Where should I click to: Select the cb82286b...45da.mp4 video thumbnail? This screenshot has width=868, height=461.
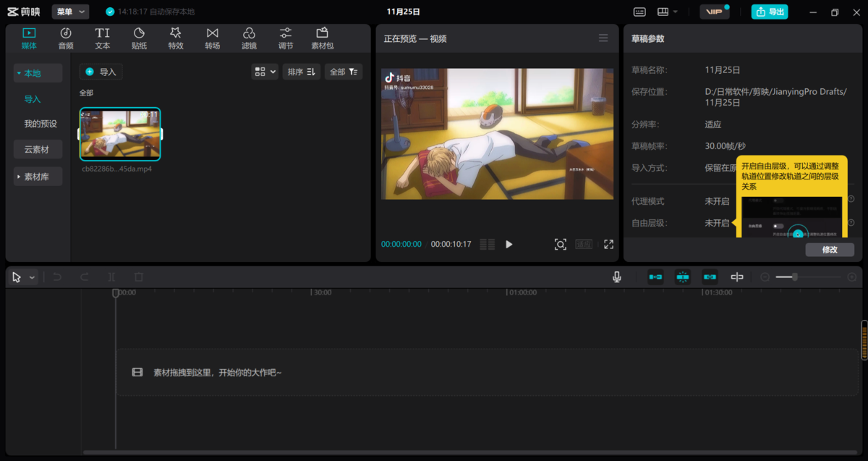[x=120, y=134]
